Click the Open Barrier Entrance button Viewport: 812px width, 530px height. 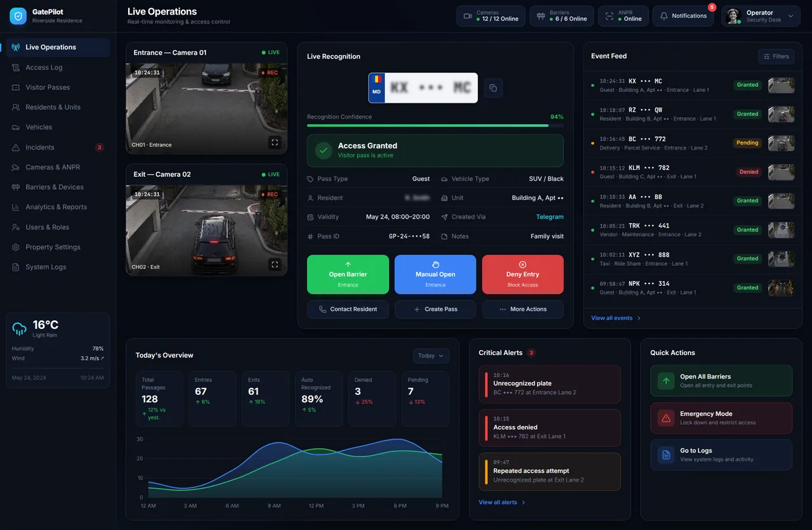point(348,275)
